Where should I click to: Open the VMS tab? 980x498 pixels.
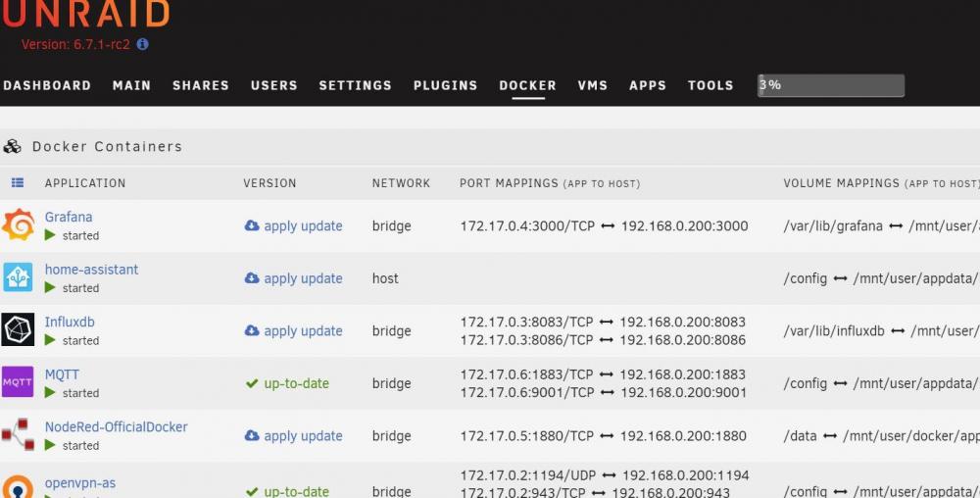[x=592, y=85]
